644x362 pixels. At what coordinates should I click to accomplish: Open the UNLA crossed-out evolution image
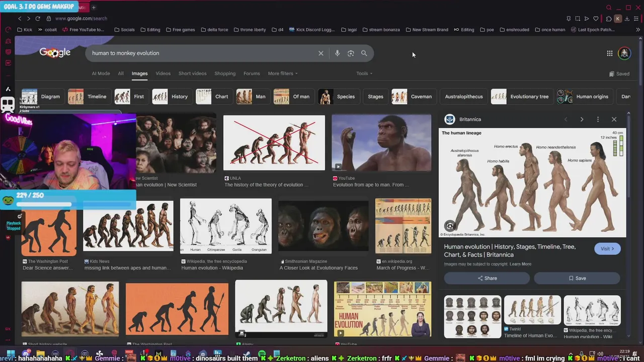274,143
